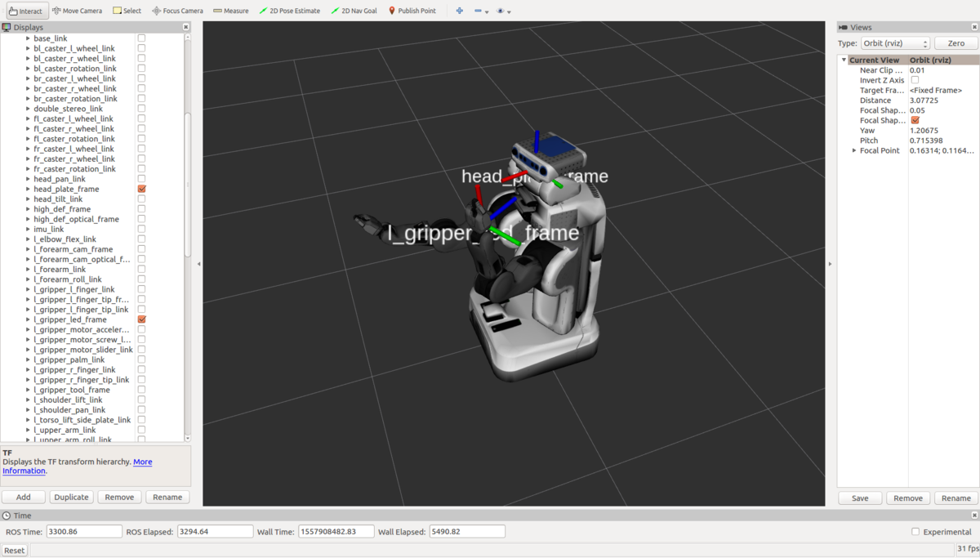Click the Zero button in Views
This screenshot has height=558, width=980.
point(955,43)
